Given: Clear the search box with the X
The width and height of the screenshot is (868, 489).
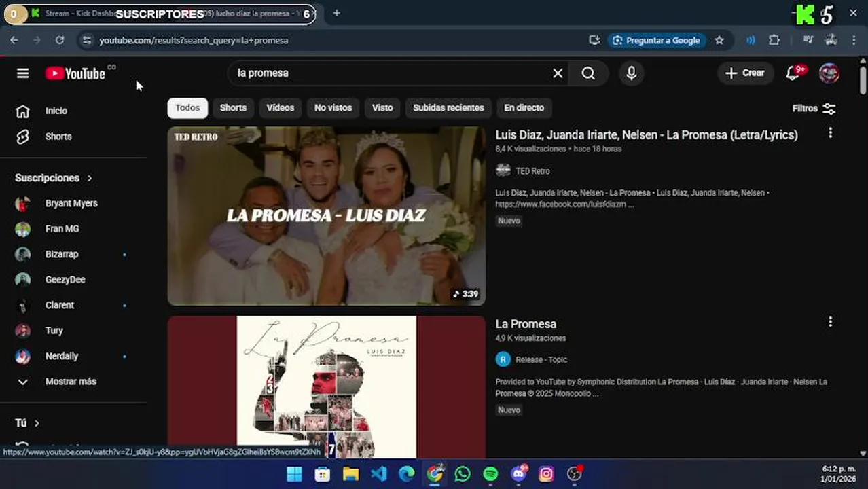Looking at the screenshot, I should (x=558, y=73).
